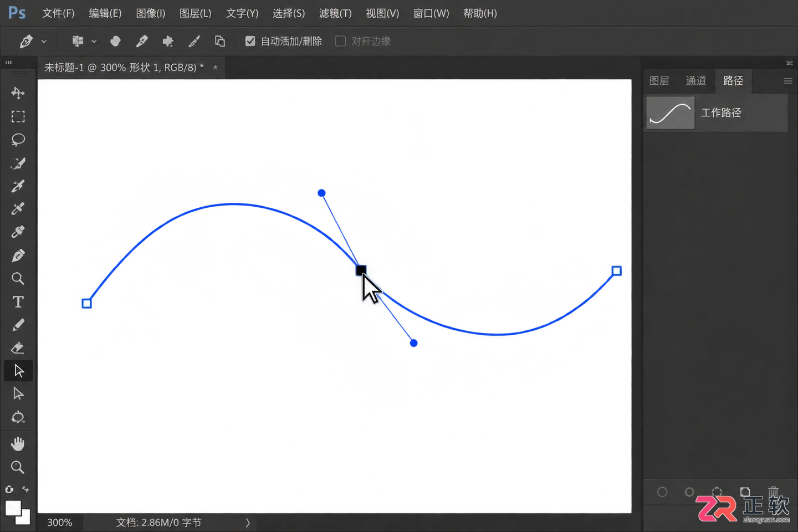Expand the path operations dropdown arrow
The image size is (798, 532).
coord(94,42)
